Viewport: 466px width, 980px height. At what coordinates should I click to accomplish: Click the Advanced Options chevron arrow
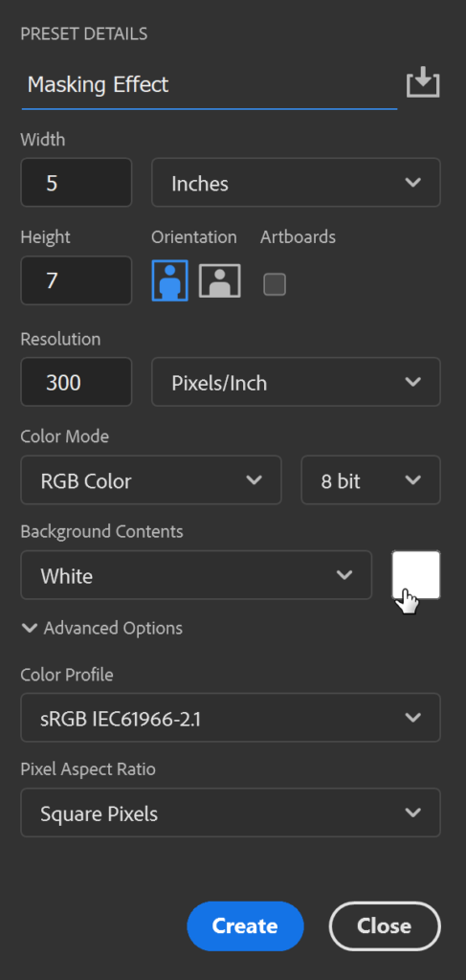coord(30,628)
